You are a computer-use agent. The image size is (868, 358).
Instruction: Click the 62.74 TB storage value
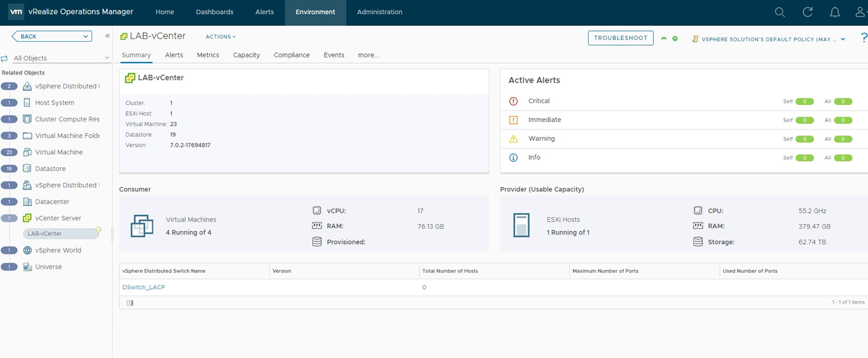click(x=812, y=242)
